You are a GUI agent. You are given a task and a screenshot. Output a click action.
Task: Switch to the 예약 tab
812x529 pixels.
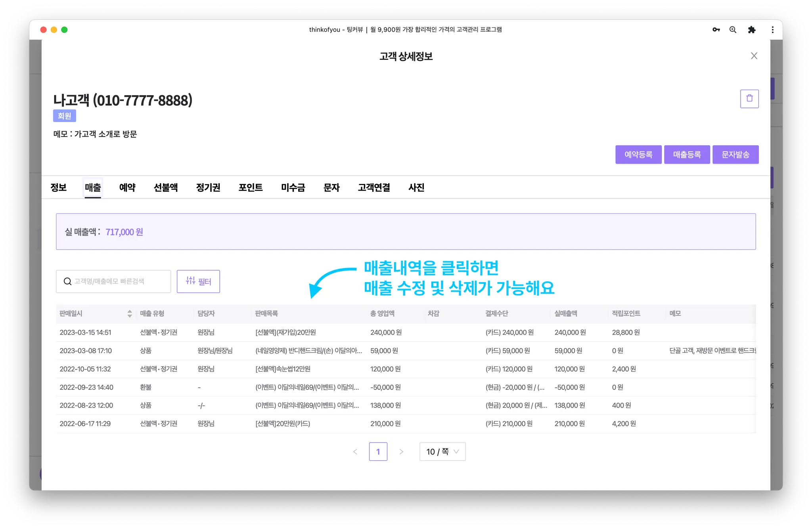[x=127, y=187]
